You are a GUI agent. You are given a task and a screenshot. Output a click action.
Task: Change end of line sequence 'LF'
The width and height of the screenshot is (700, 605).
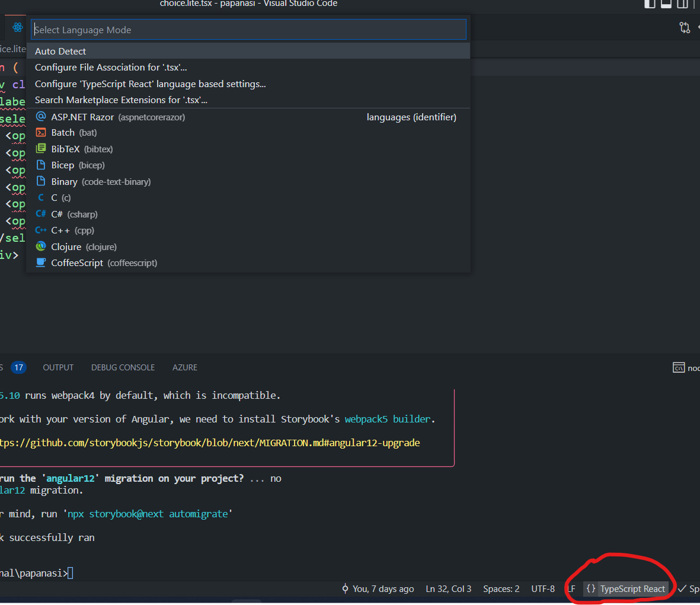[571, 589]
